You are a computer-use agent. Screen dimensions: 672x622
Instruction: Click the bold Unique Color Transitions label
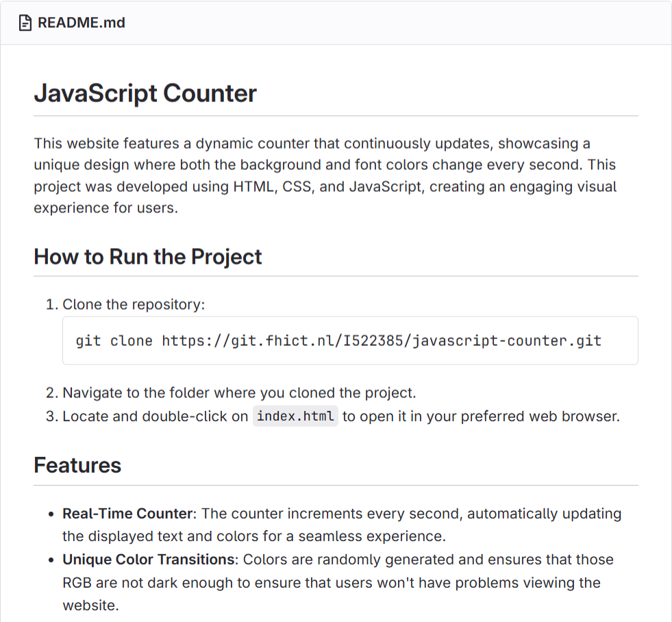click(x=149, y=560)
